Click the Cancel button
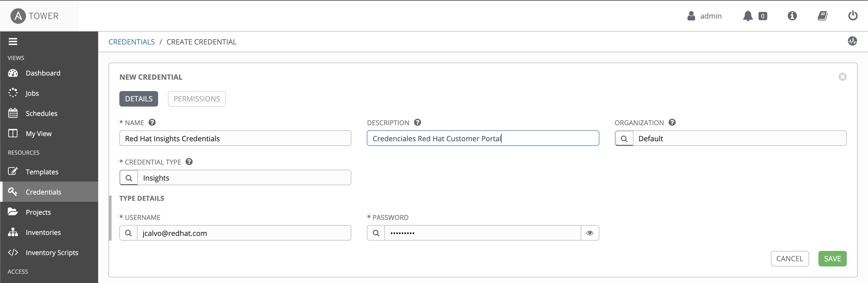868x283 pixels. [x=789, y=259]
